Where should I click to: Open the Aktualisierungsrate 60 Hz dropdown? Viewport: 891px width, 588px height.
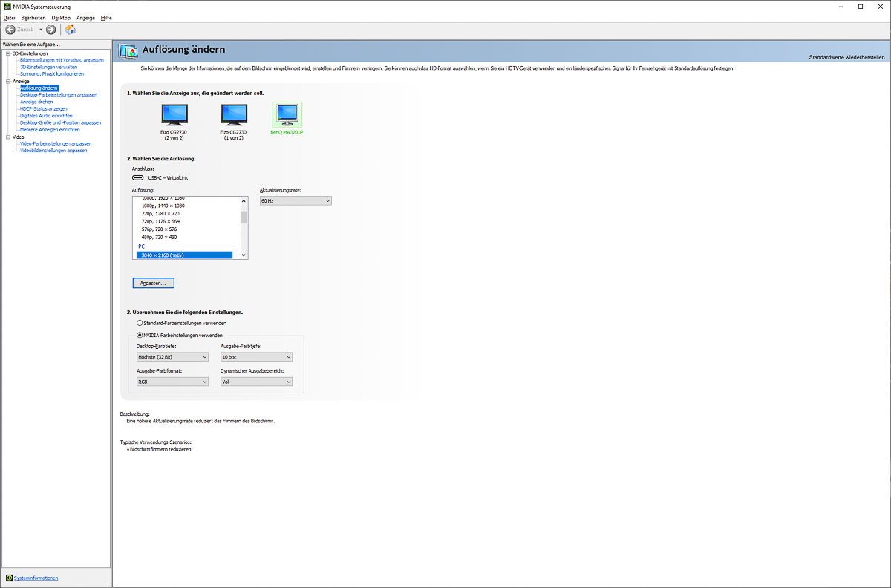(295, 201)
